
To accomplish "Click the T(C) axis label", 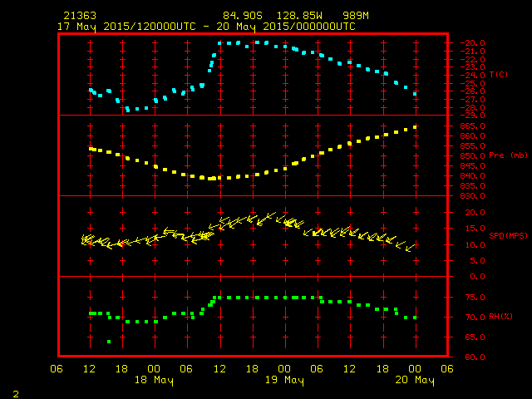I will 499,75.
